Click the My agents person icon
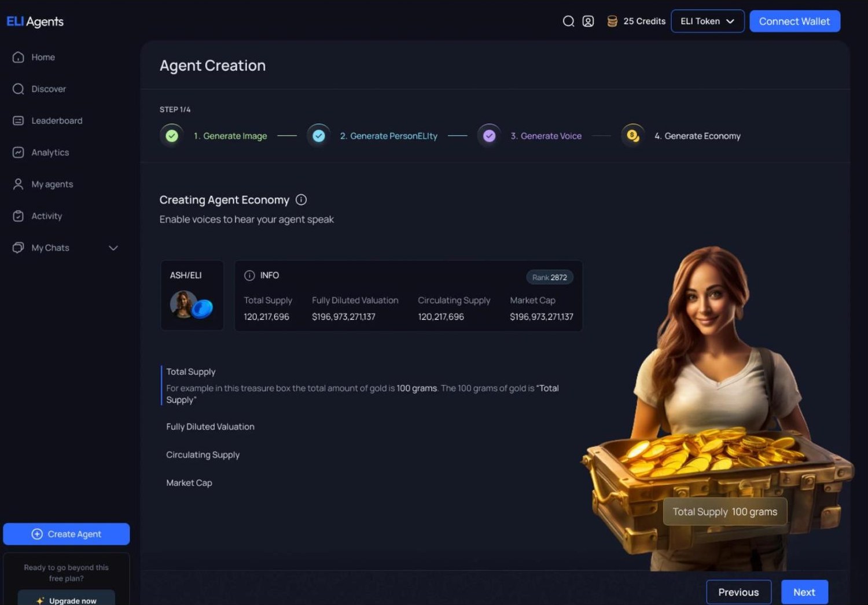Image resolution: width=868 pixels, height=605 pixels. point(19,184)
